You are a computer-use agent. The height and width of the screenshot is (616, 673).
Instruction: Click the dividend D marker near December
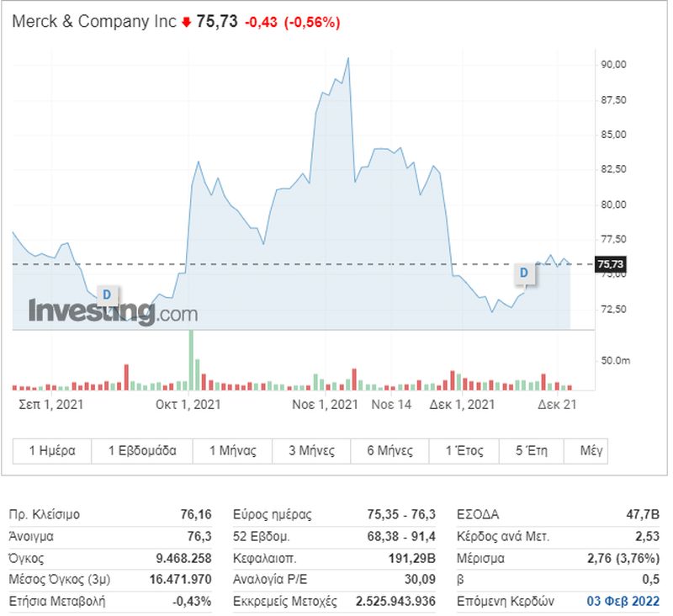point(524,273)
